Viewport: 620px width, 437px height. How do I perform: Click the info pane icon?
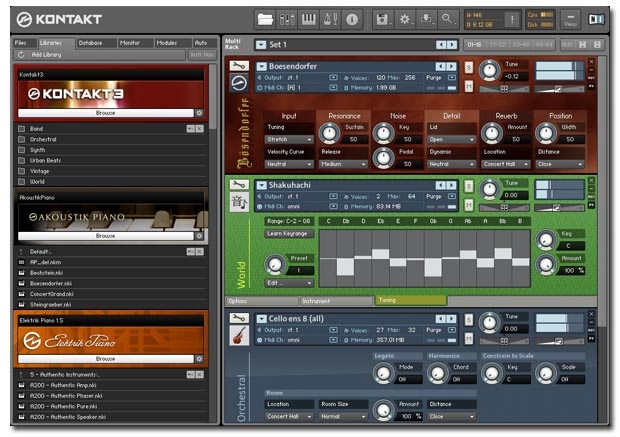(x=352, y=19)
